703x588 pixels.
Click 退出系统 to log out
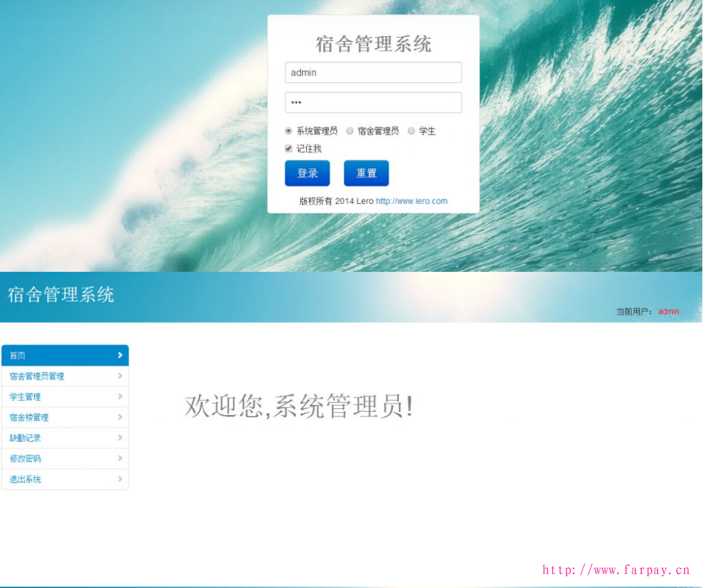tap(25, 479)
